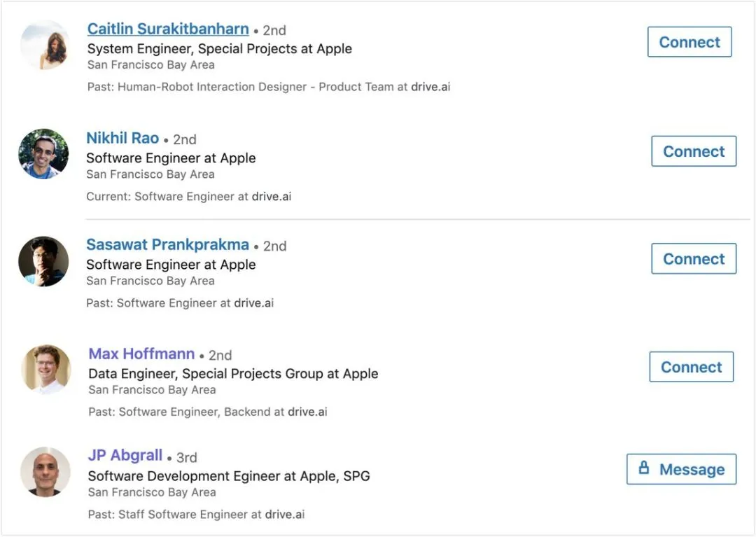Click 'Past: Software Engineer at drive.ai' line
The width and height of the screenshot is (756, 537).
point(180,302)
